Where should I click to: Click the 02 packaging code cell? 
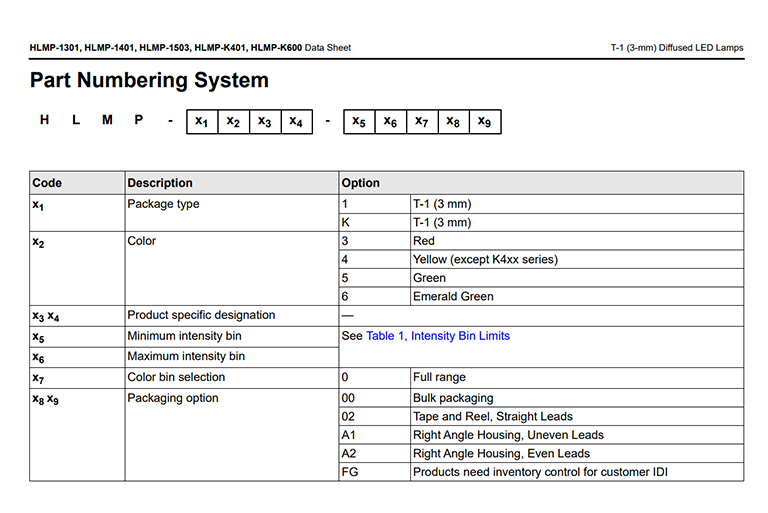(x=375, y=416)
